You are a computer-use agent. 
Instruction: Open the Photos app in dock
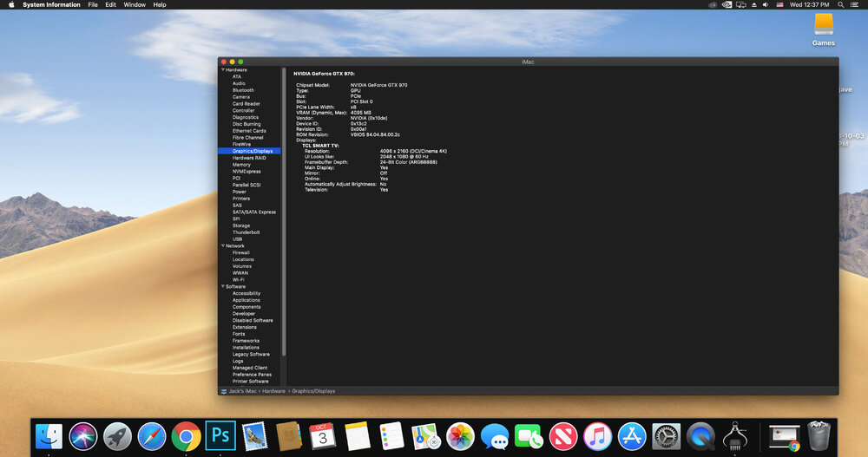pyautogui.click(x=460, y=435)
